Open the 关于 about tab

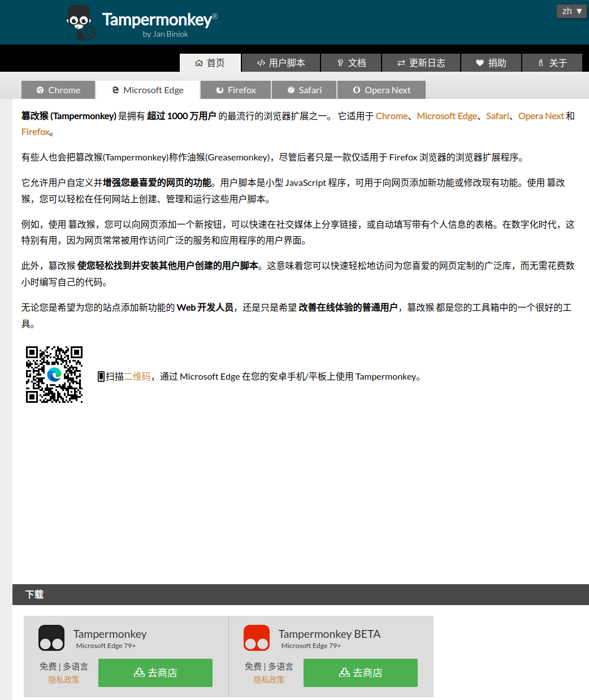coord(552,63)
